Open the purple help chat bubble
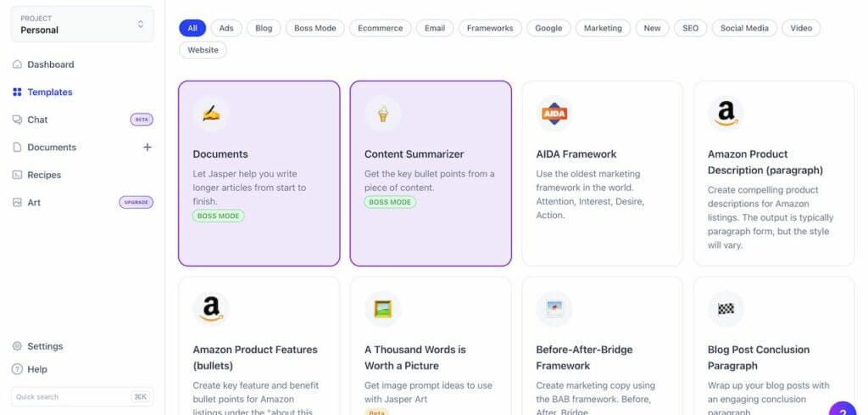868x415 pixels. pyautogui.click(x=843, y=409)
